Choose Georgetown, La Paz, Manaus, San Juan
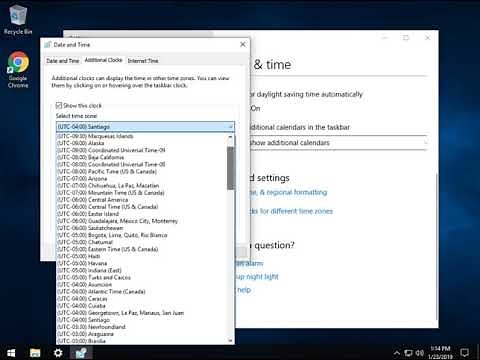 (142, 313)
